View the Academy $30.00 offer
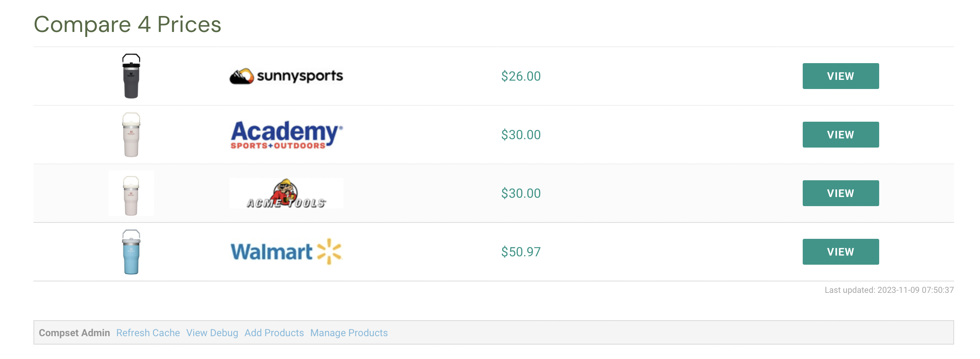The width and height of the screenshot is (980, 359). pyautogui.click(x=841, y=135)
